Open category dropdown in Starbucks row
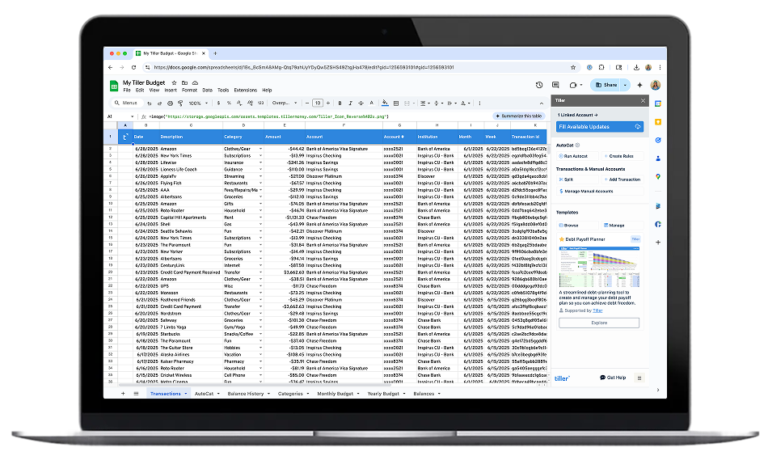768x456 pixels. [261, 334]
